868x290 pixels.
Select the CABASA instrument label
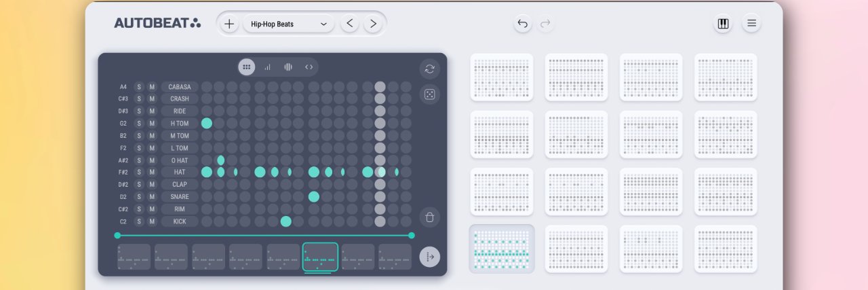(180, 87)
